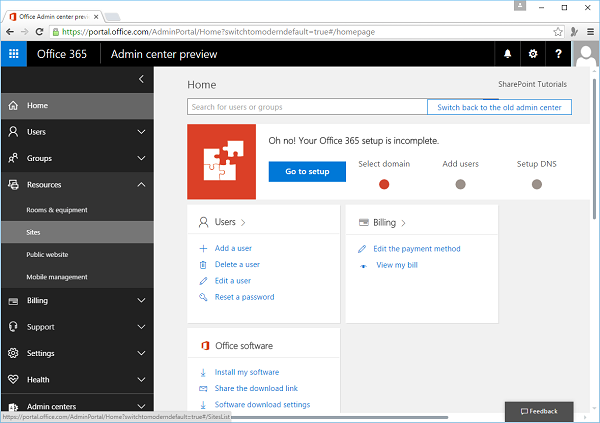The image size is (600, 423).
Task: Click the pencil icon beside Edit the payment method
Action: tap(362, 249)
